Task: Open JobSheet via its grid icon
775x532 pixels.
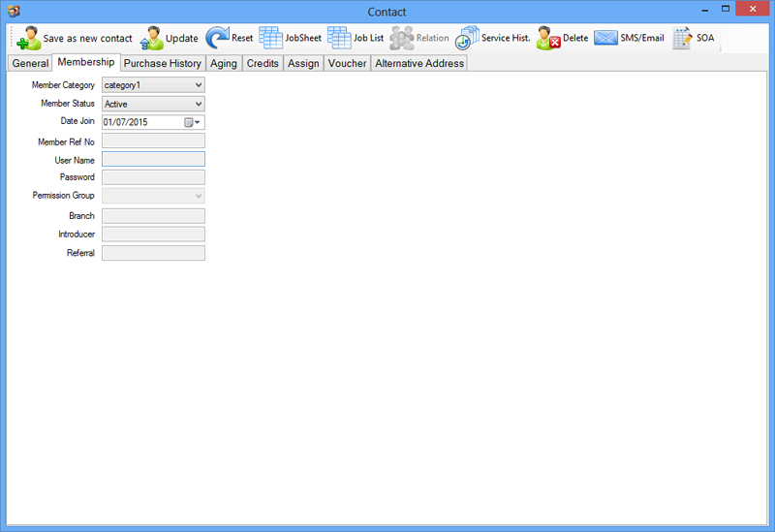Action: (271, 38)
